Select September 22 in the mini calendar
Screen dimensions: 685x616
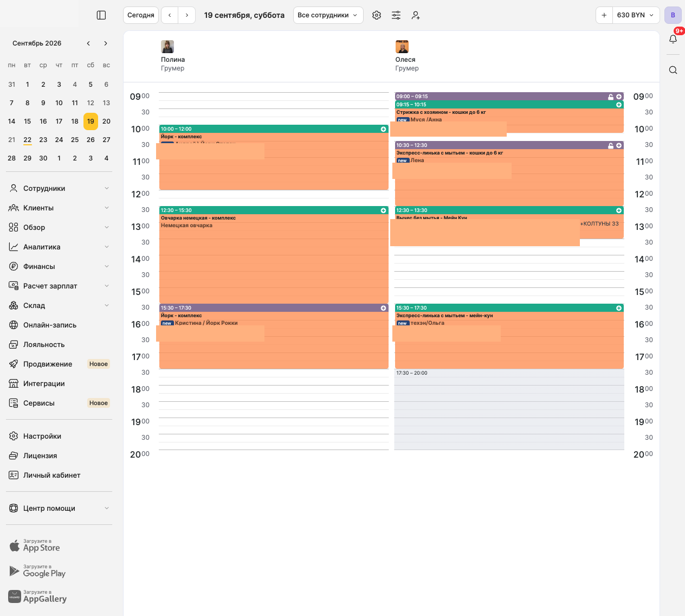pyautogui.click(x=28, y=140)
